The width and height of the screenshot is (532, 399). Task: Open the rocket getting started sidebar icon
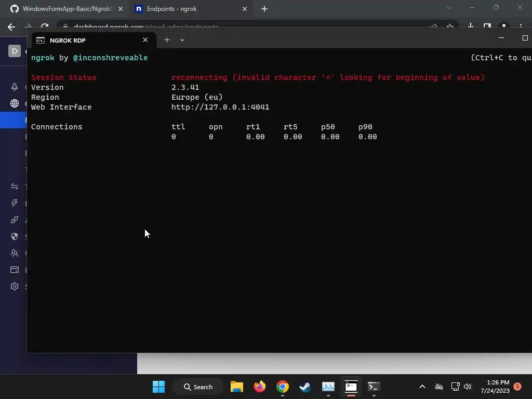[x=14, y=87]
